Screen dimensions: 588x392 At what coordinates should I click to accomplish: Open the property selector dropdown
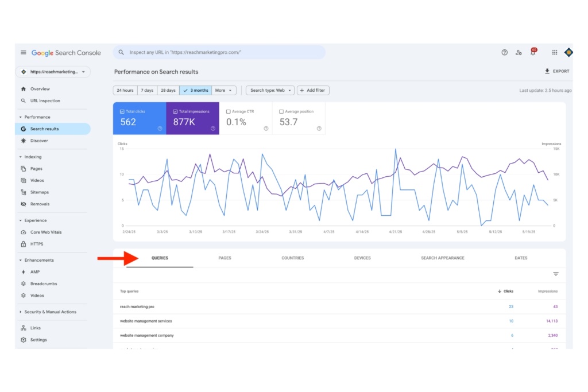pos(53,72)
